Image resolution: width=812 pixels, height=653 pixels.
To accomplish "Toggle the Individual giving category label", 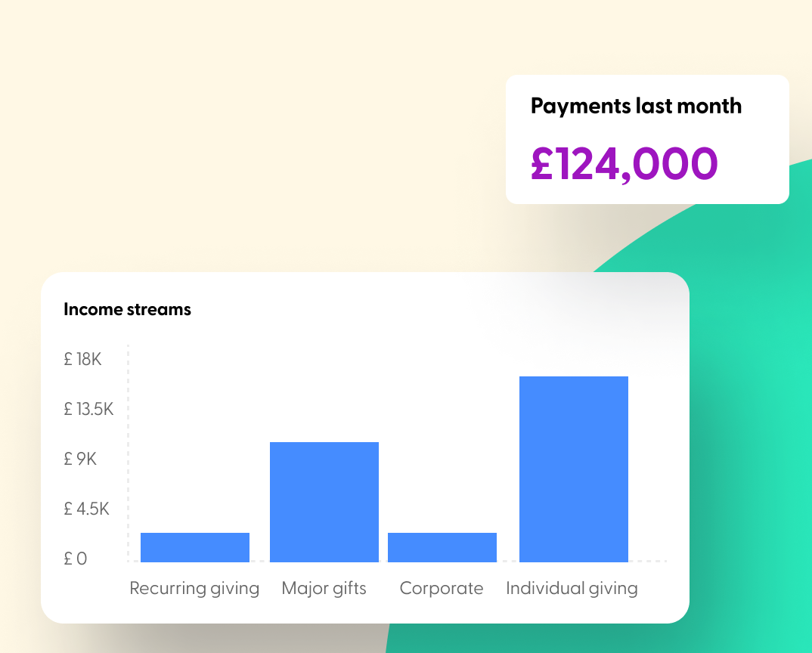I will click(572, 588).
